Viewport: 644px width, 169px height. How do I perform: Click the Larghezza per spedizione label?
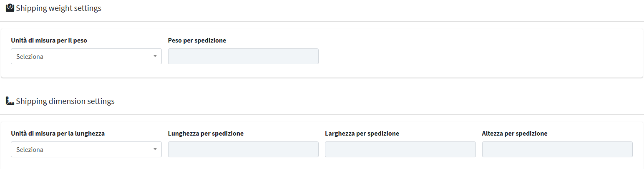pyautogui.click(x=362, y=134)
